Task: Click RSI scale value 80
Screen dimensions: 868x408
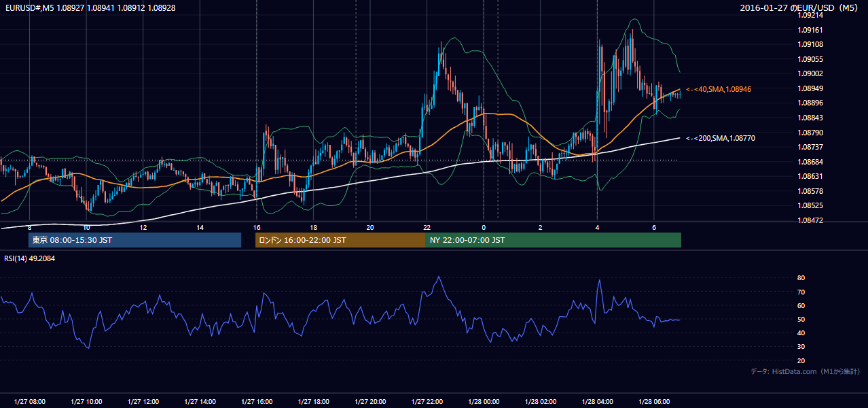Action: (801, 278)
